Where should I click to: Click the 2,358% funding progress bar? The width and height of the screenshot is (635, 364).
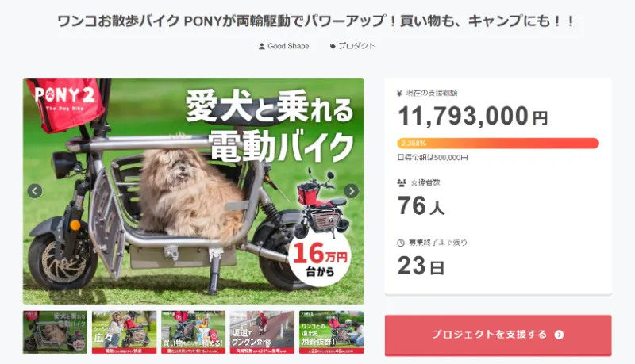point(498,144)
